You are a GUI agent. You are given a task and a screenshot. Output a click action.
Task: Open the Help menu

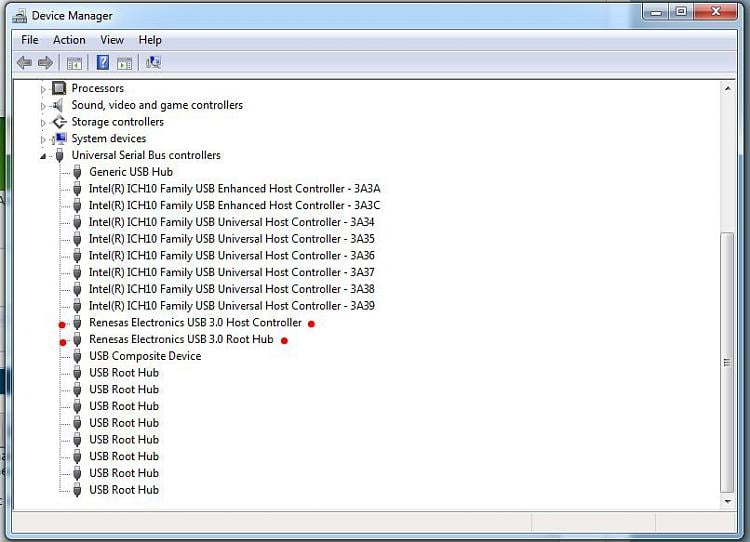(150, 40)
